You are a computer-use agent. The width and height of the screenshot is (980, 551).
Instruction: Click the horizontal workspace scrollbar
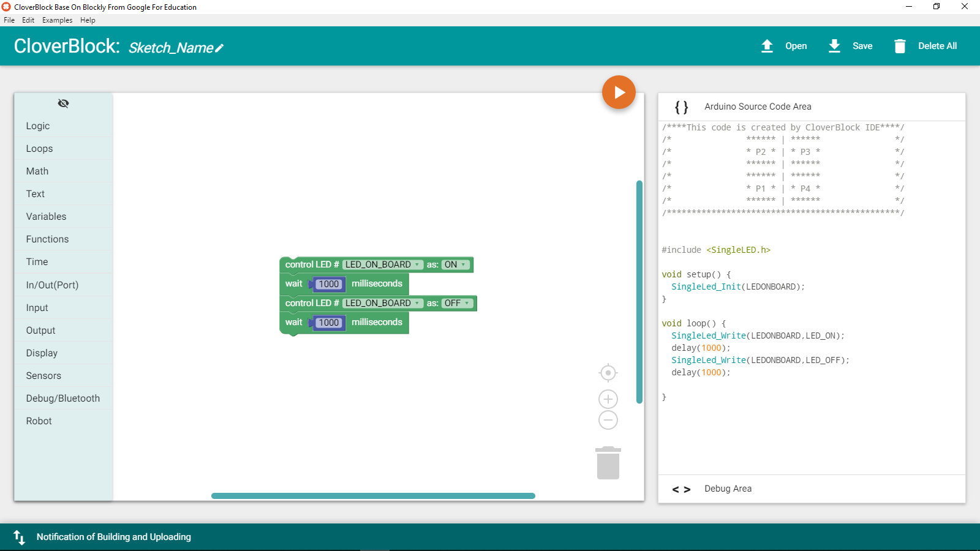373,496
